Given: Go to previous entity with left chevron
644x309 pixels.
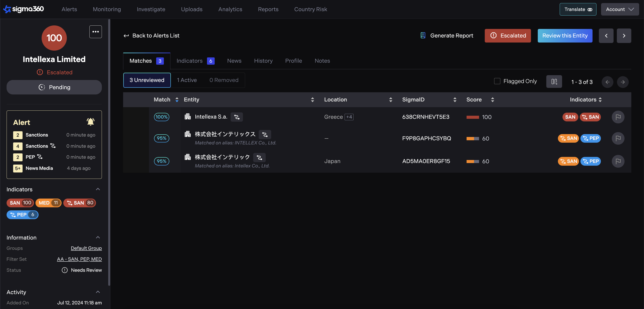Looking at the screenshot, I should (606, 36).
